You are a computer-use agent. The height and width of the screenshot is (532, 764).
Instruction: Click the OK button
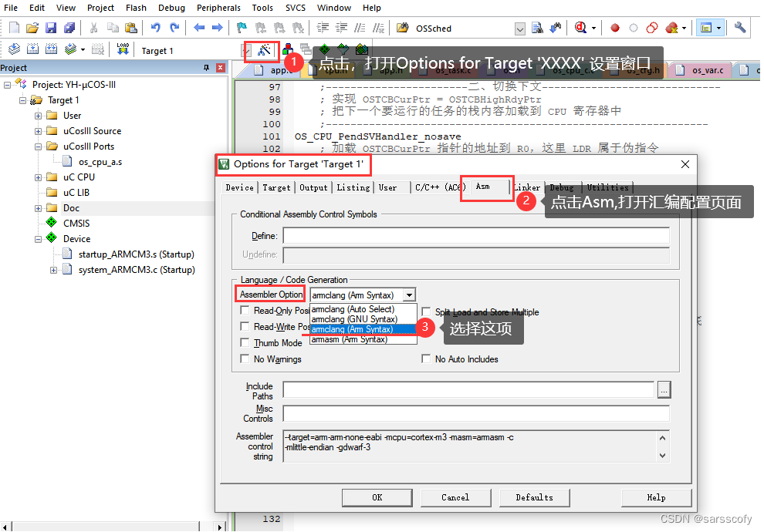point(377,497)
